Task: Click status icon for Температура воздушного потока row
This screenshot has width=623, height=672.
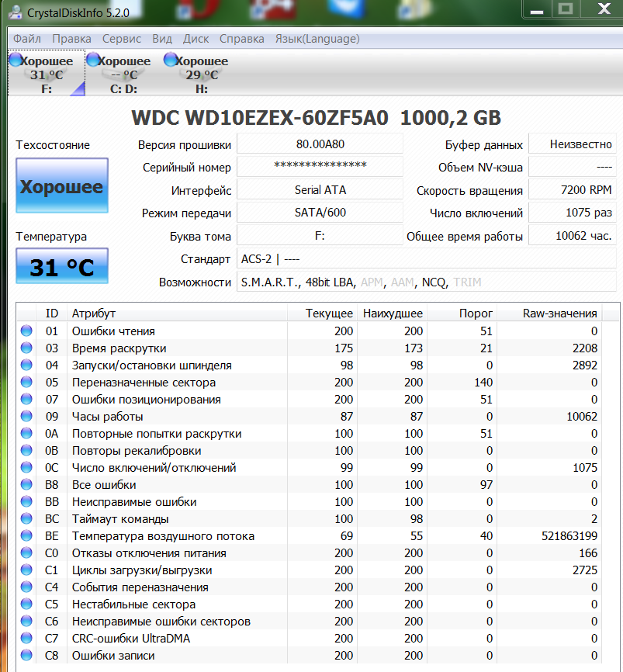Action: (26, 535)
